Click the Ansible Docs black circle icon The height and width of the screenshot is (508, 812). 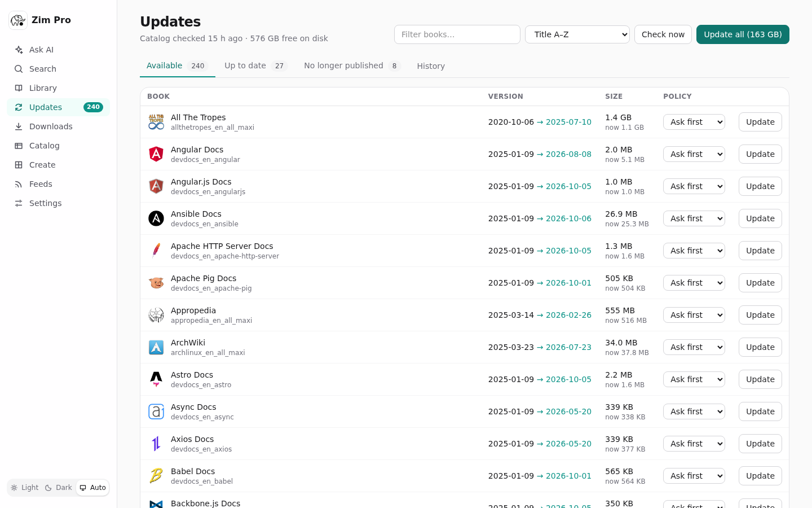click(x=156, y=218)
